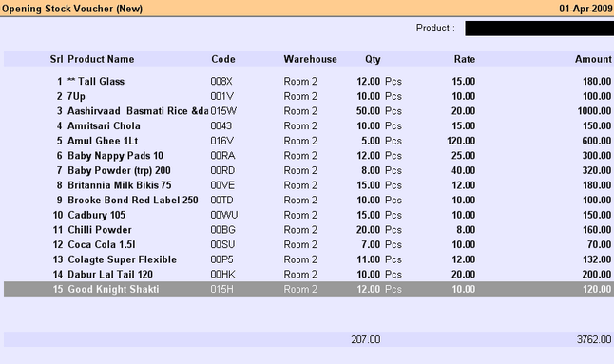
Task: Click the 'Amount' column header
Action: [x=593, y=59]
